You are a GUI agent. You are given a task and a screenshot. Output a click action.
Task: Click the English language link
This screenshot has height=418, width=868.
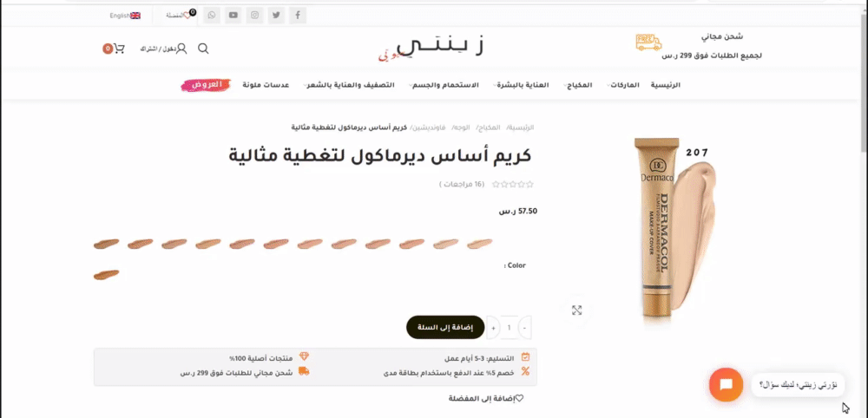point(120,16)
